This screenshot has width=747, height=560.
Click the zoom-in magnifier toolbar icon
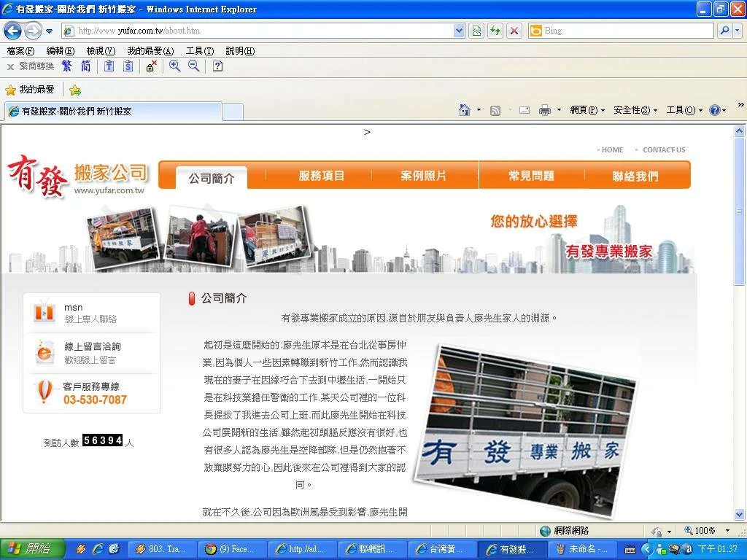click(174, 66)
